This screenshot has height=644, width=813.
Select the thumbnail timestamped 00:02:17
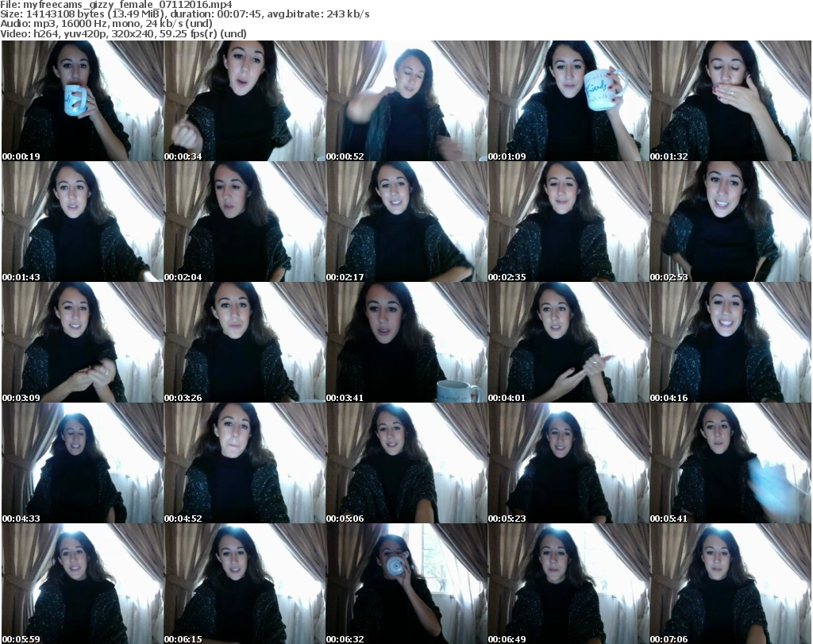pos(407,222)
